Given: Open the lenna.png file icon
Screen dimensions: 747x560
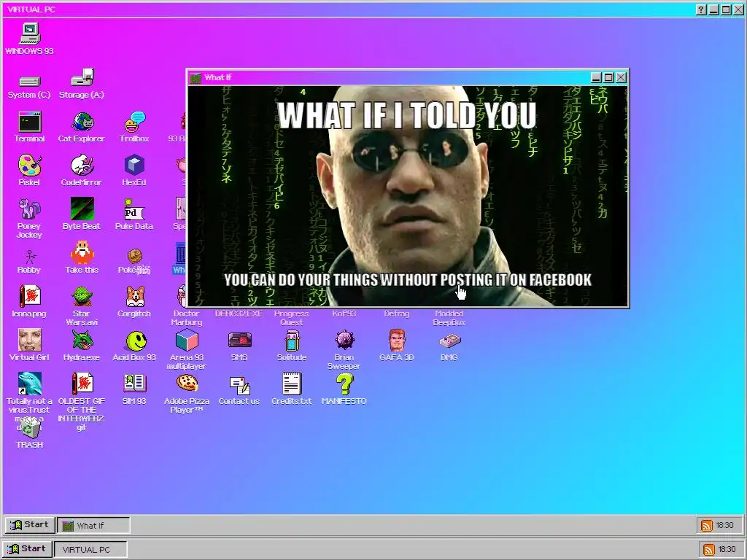Looking at the screenshot, I should coord(29,296).
